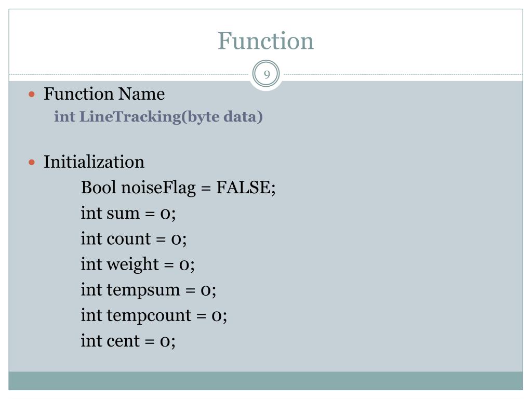Click the "int LineTracking(byte data)" line

[x=158, y=117]
